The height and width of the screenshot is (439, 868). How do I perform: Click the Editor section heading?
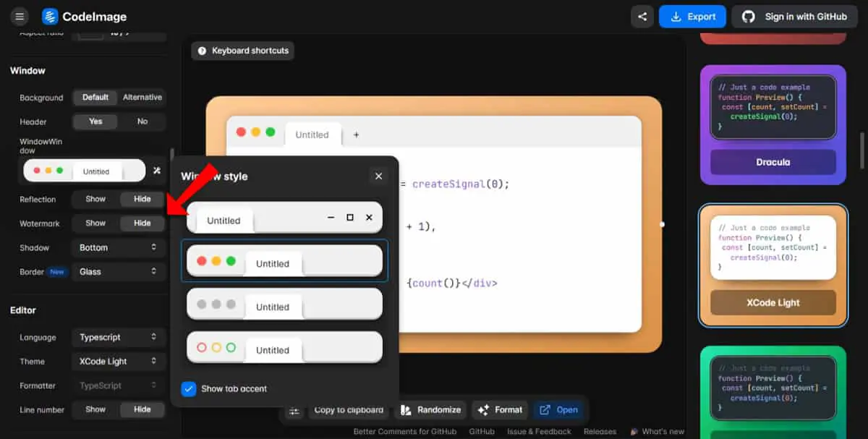click(x=23, y=310)
